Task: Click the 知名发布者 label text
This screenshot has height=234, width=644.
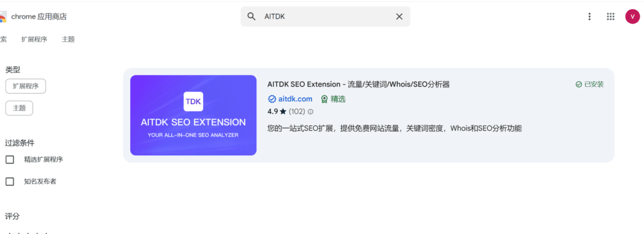Action: point(40,182)
